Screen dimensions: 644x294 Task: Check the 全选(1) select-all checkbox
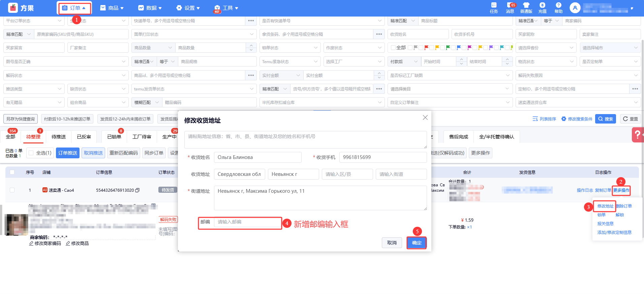31,153
